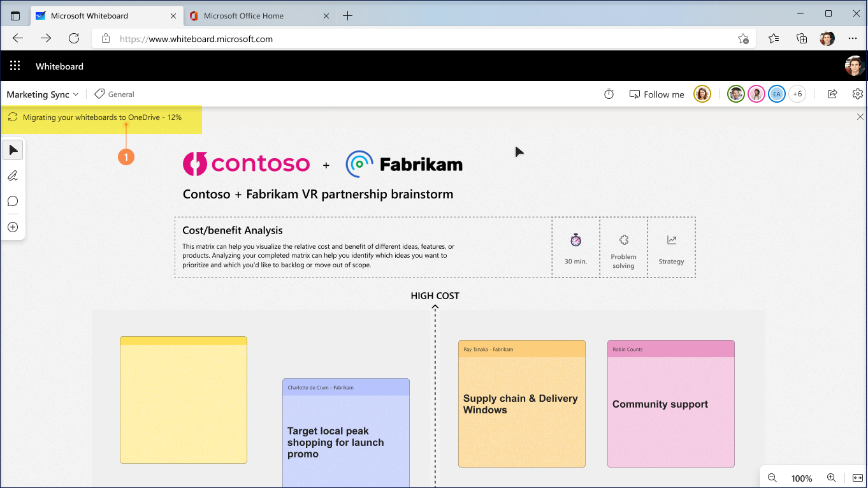
Task: Open the Create plus panel
Action: click(13, 227)
